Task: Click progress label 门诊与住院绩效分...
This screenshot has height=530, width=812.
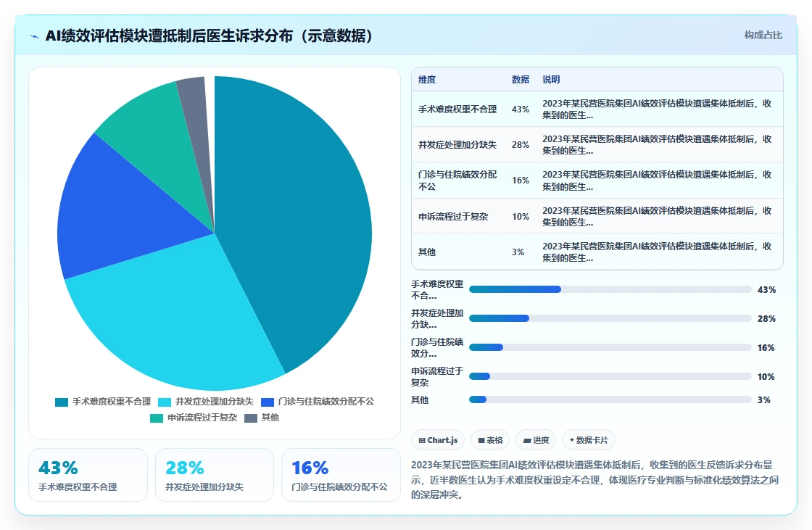Action: 437,347
